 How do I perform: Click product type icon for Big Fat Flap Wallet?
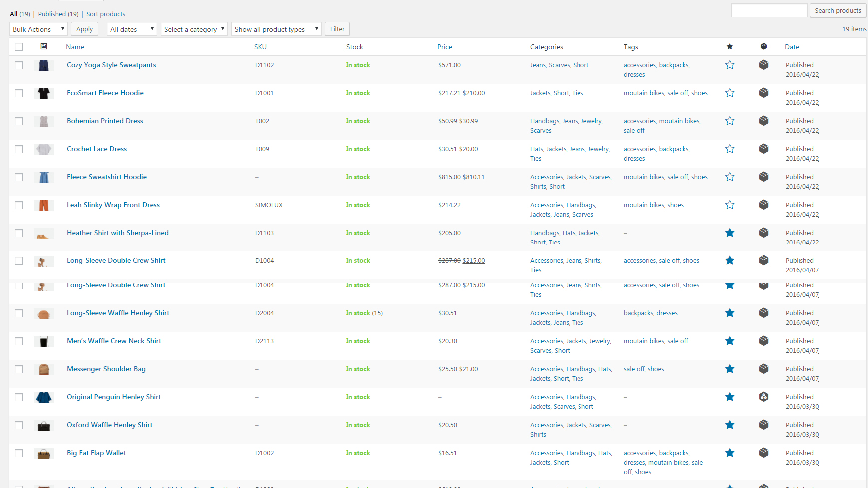point(764,453)
